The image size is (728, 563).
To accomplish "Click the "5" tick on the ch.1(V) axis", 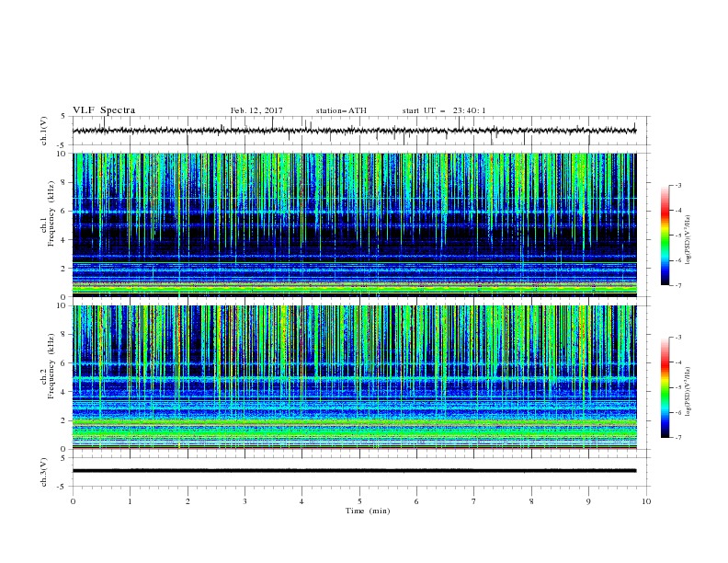I will click(63, 117).
